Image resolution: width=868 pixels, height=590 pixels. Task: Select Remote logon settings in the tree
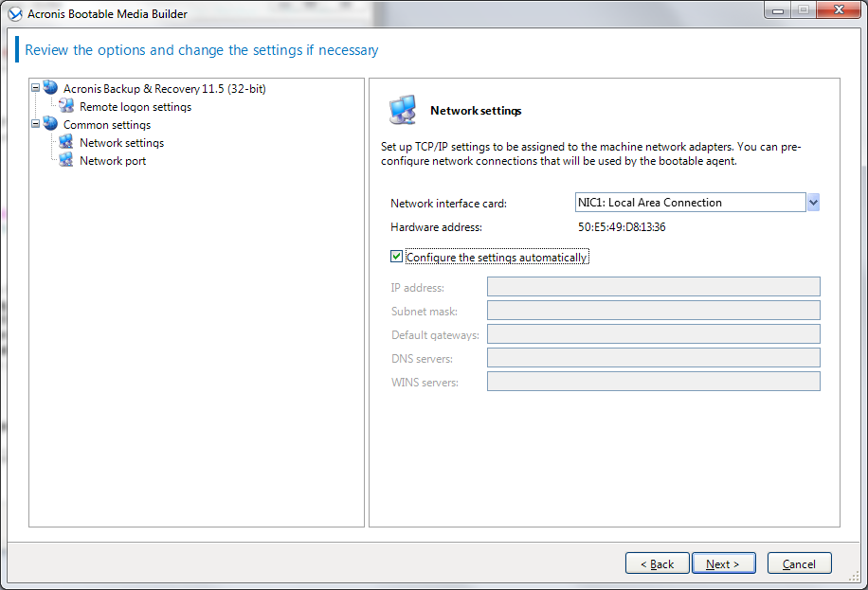(136, 107)
